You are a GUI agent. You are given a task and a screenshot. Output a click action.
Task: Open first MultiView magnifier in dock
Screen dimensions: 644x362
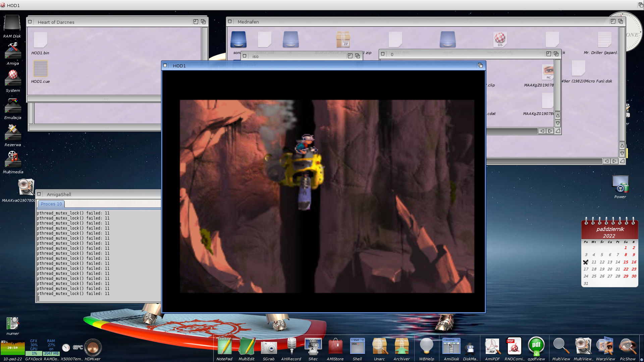561,346
